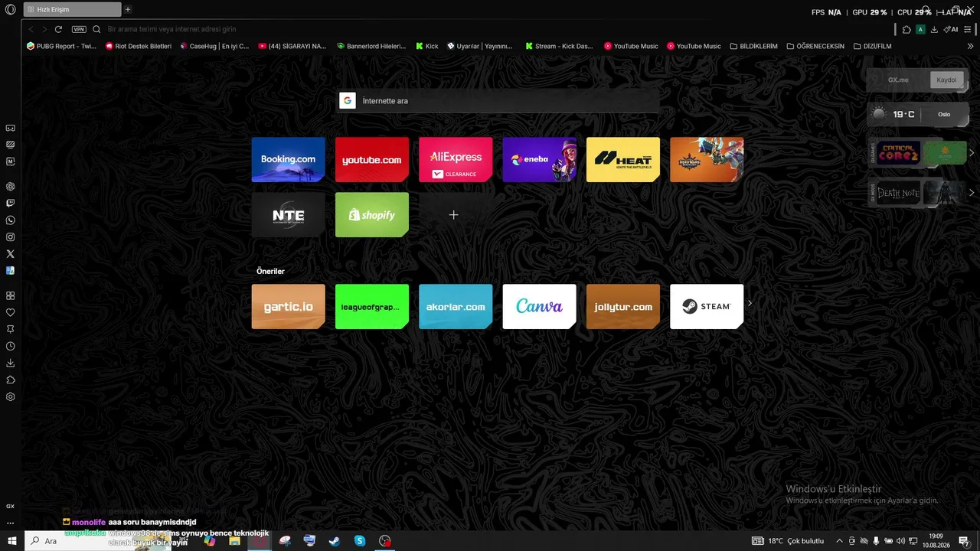Open the sidebar heart bookmarks icon
The height and width of the screenshot is (551, 980).
point(11,312)
